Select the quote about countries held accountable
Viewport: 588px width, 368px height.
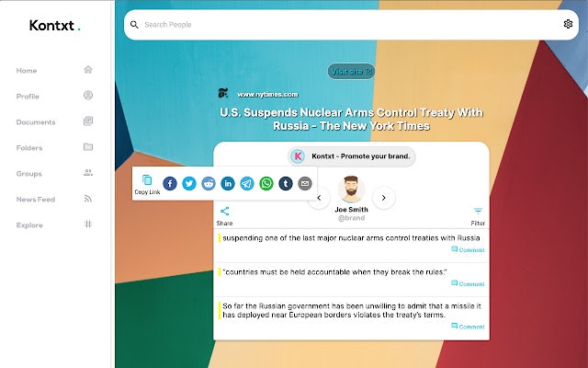click(334, 272)
